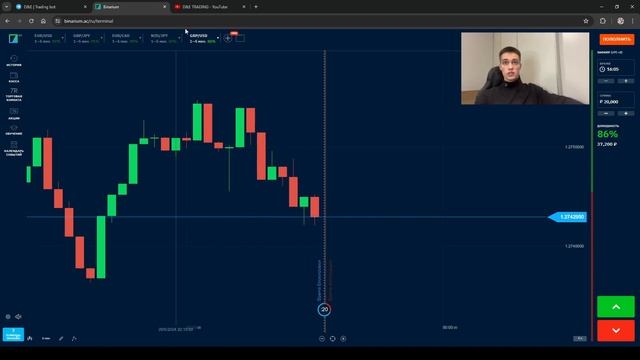Expand the GBP/USD tab dropdown arrow
This screenshot has width=640, height=360.
point(218,38)
